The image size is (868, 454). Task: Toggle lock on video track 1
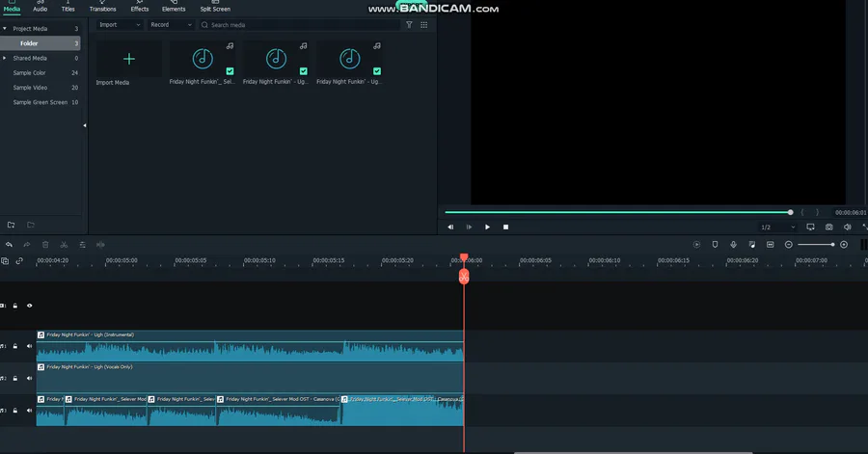15,306
